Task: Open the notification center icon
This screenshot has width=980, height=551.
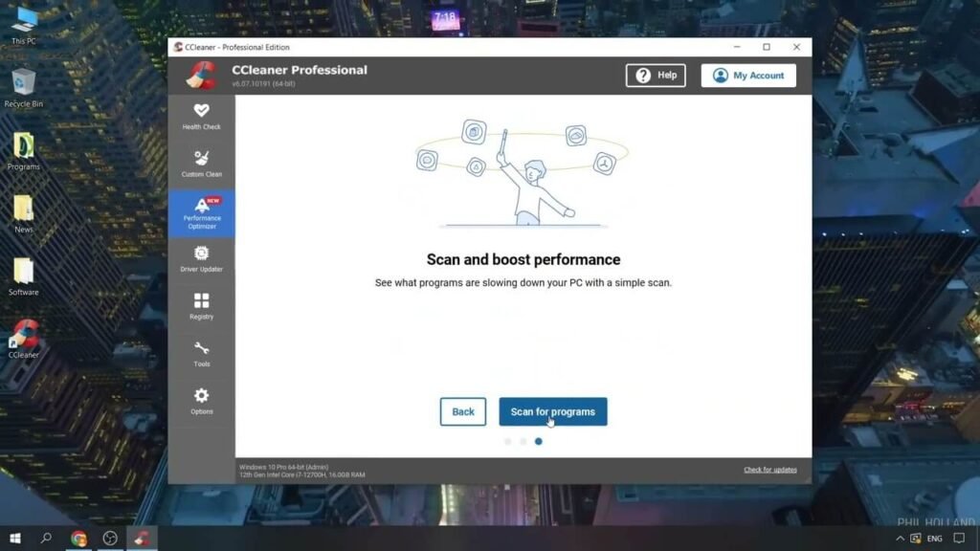Action: pyautogui.click(x=959, y=539)
